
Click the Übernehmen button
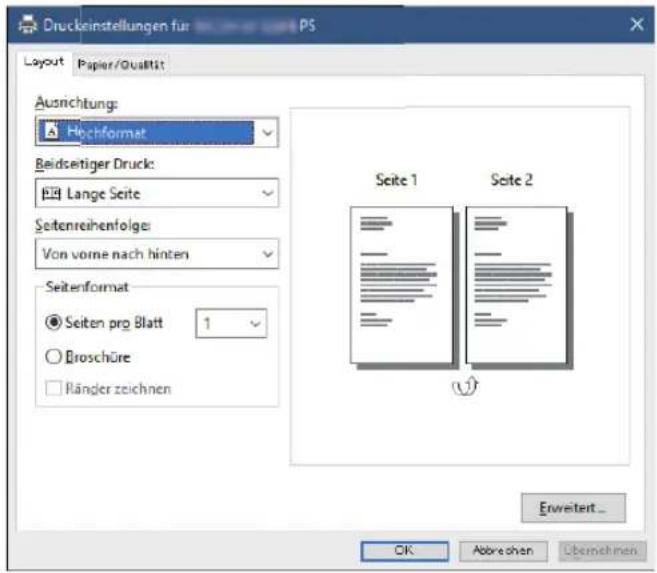click(x=601, y=550)
